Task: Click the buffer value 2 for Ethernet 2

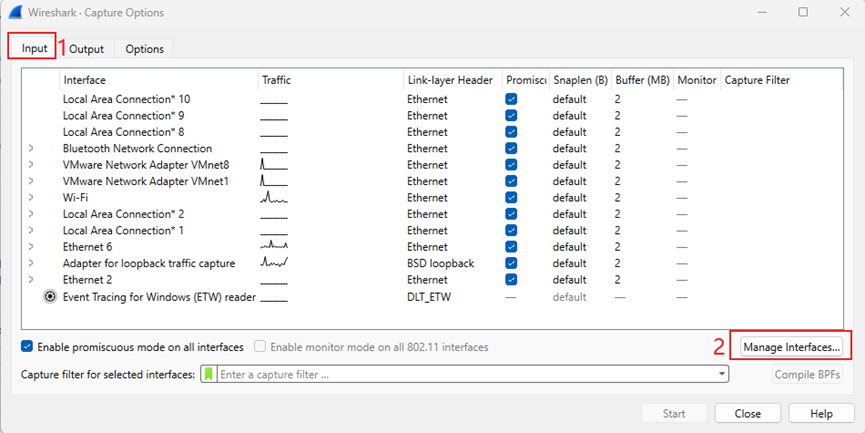Action: click(x=617, y=280)
